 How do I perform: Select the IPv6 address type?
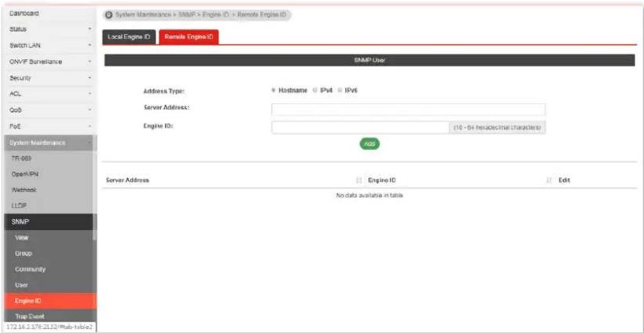click(340, 91)
